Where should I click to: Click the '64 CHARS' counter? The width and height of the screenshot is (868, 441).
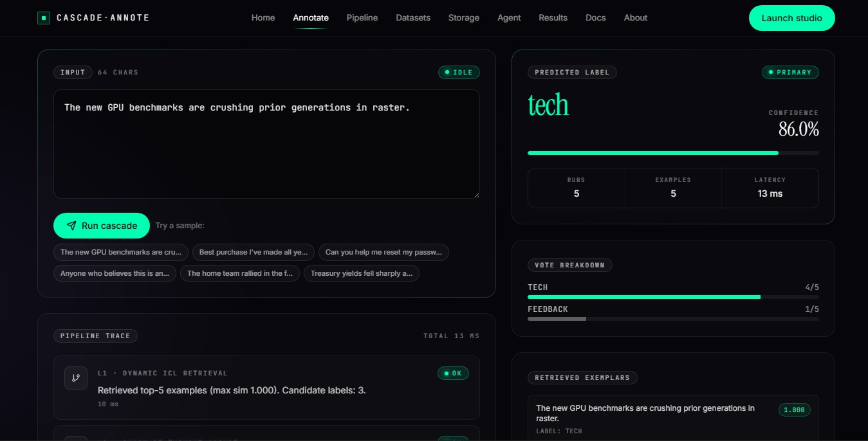(118, 73)
